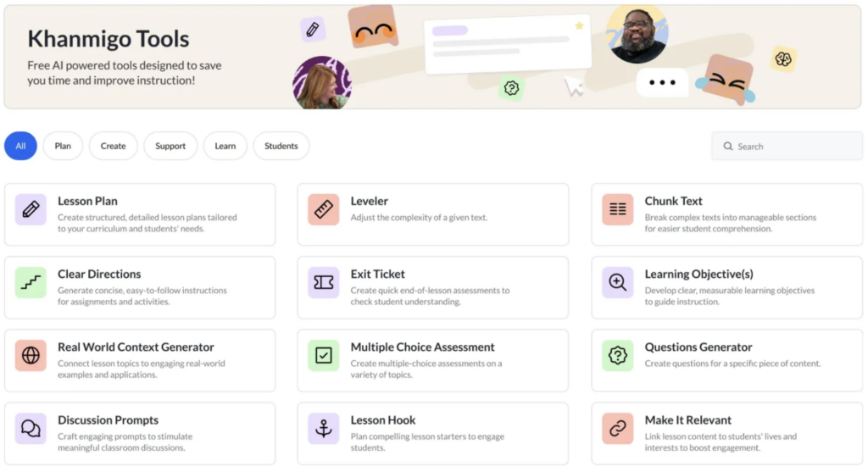This screenshot has width=868, height=472.
Task: Open the Make It Relevant title
Action: pos(688,420)
